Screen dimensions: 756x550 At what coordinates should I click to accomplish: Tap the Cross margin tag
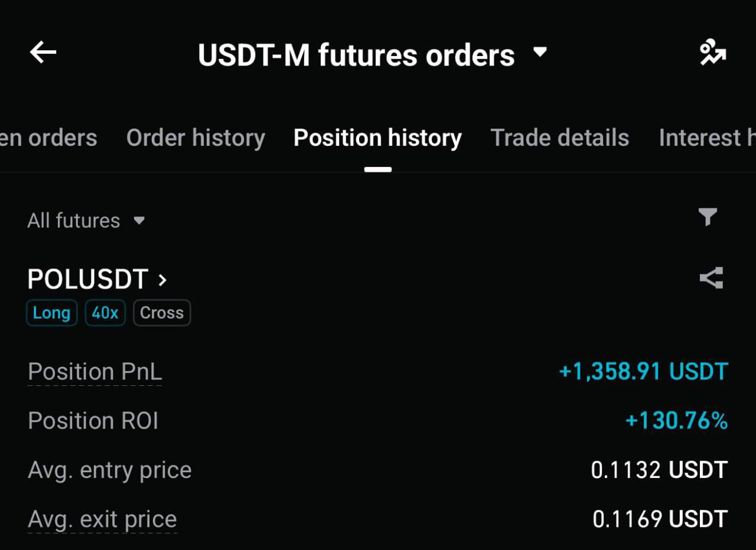pyautogui.click(x=162, y=313)
